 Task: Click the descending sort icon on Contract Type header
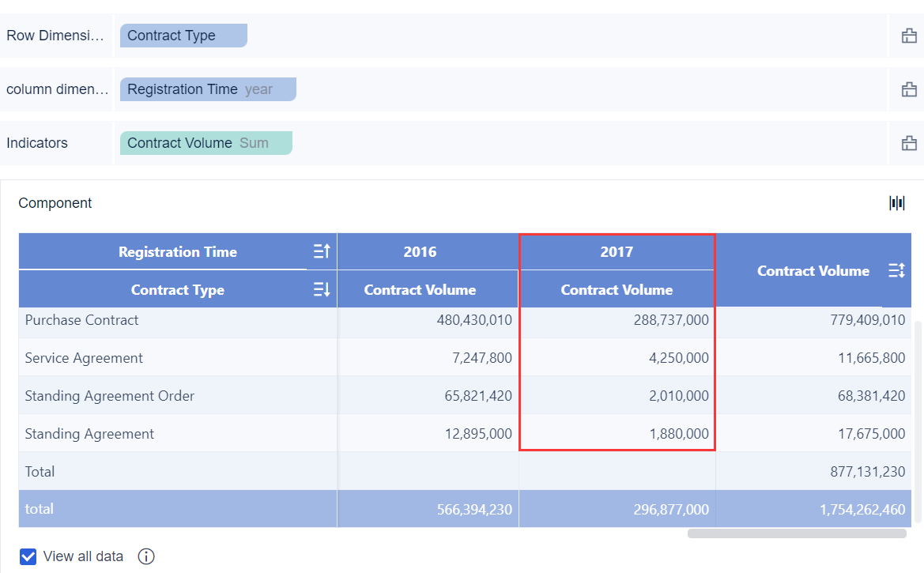point(321,288)
